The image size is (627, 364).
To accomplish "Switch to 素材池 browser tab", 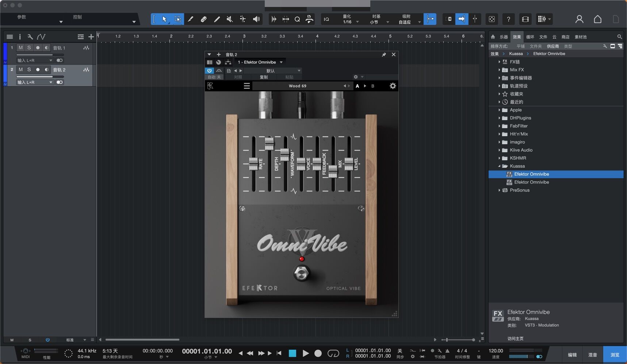I will pos(580,37).
